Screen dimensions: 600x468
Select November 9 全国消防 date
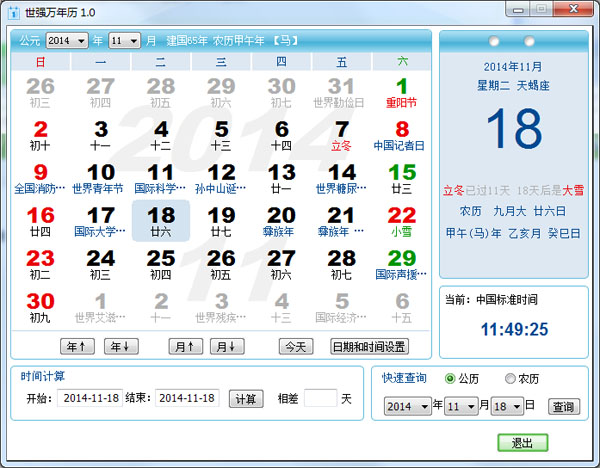(x=40, y=178)
